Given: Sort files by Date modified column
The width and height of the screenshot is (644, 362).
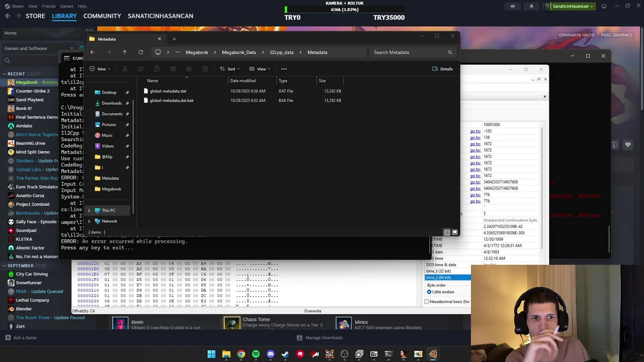Looking at the screenshot, I should (x=243, y=80).
